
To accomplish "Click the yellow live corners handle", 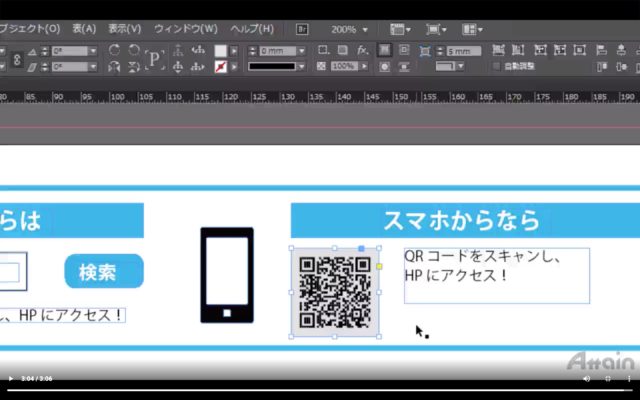I will click(379, 267).
